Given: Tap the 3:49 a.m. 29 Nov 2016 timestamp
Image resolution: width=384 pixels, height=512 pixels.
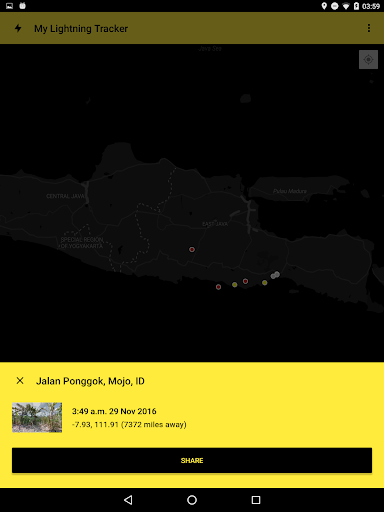Looking at the screenshot, I should point(114,411).
